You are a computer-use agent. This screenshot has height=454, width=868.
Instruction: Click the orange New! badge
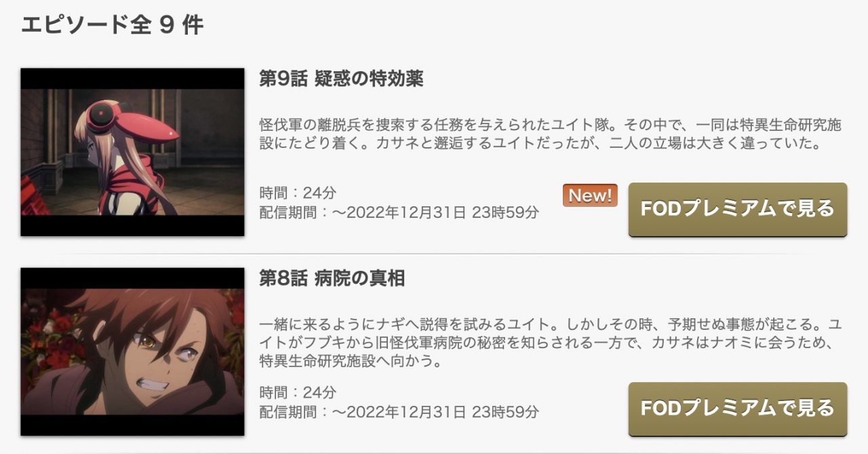tap(590, 195)
